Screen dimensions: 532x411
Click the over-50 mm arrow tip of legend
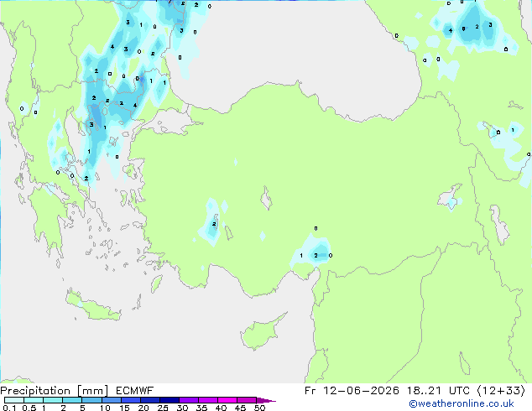[266, 400]
